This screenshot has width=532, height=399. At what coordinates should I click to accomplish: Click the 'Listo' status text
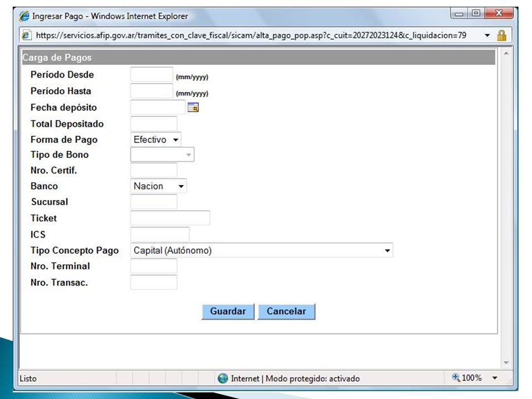tap(28, 378)
